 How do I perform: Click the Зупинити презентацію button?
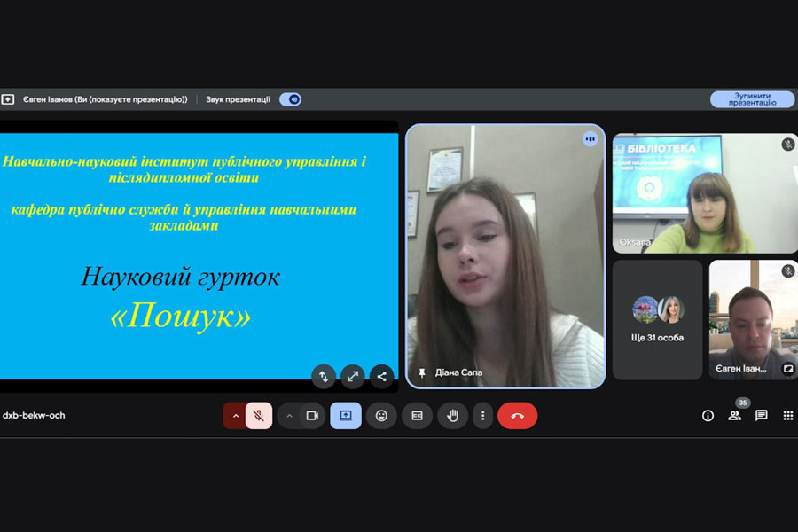tap(752, 99)
